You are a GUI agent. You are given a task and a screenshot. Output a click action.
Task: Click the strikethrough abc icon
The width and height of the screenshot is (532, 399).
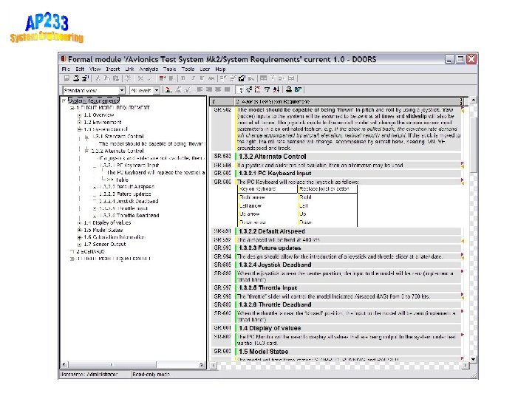point(211,78)
